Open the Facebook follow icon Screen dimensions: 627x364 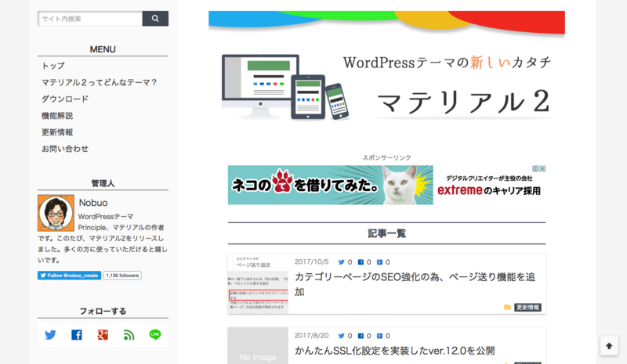77,334
